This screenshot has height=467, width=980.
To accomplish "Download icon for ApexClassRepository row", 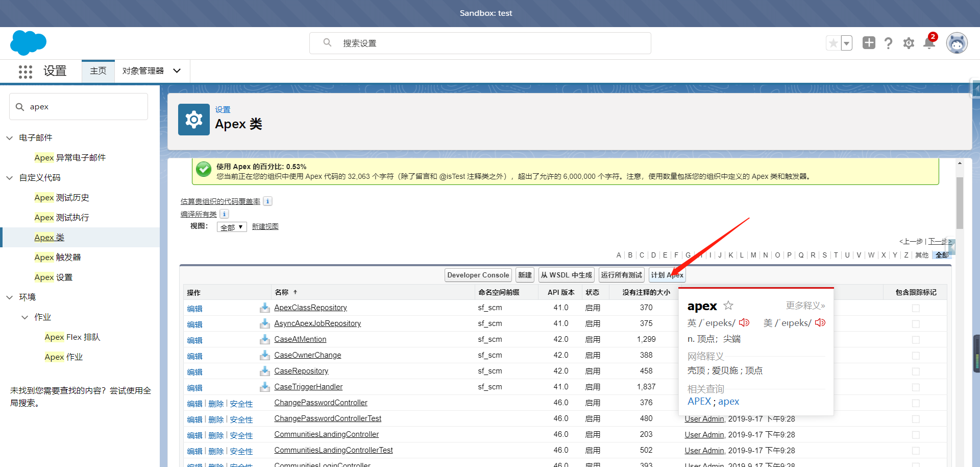I will pyautogui.click(x=264, y=308).
